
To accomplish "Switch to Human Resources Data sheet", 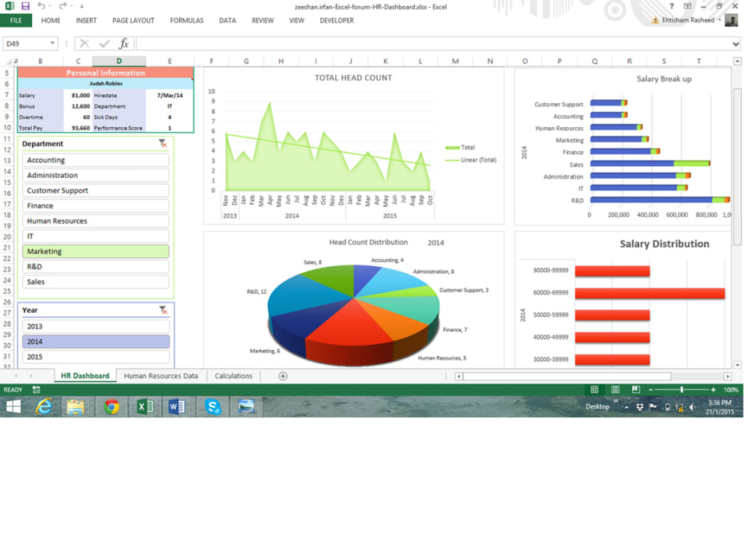I will (161, 376).
